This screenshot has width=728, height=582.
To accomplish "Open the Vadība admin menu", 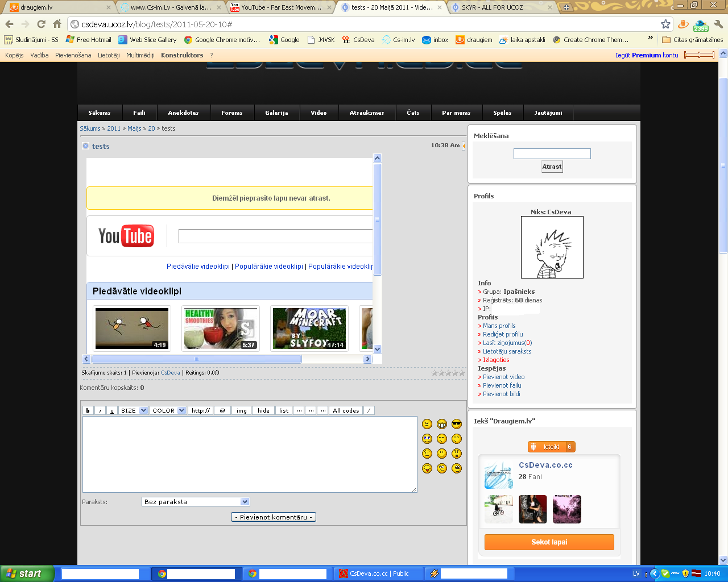I will (x=39, y=55).
